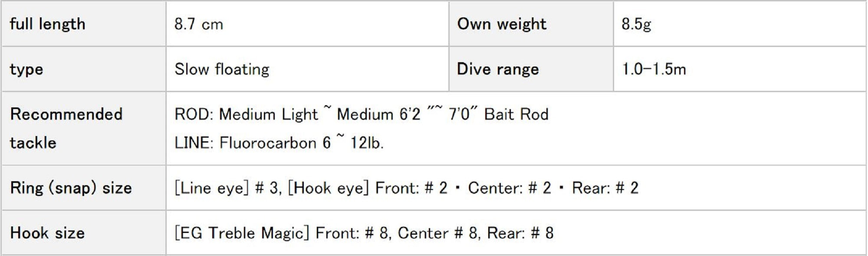
Task: Click the "type" row label
Action: coord(26,69)
